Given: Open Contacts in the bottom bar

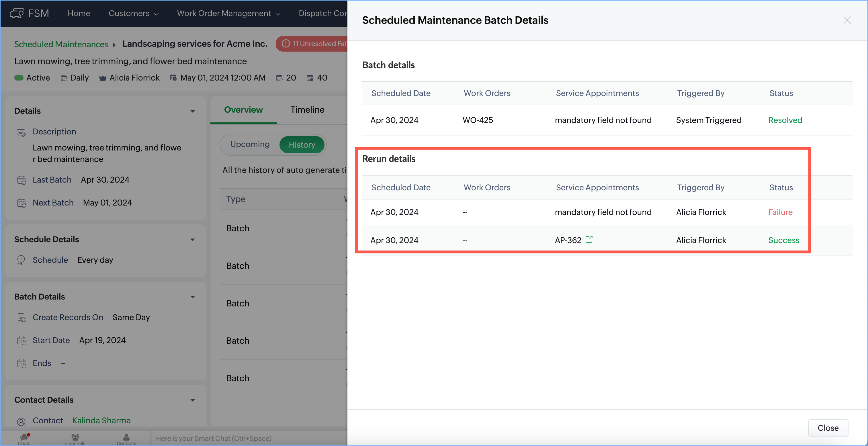Looking at the screenshot, I should [x=126, y=439].
